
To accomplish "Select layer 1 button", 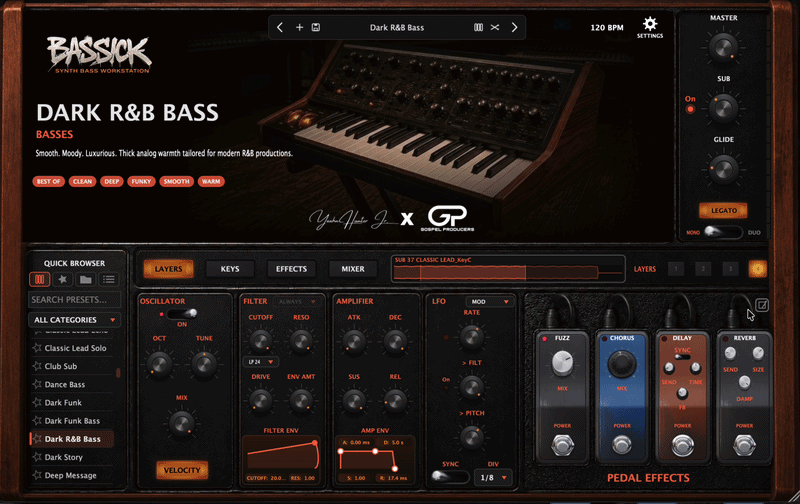I will tap(676, 269).
